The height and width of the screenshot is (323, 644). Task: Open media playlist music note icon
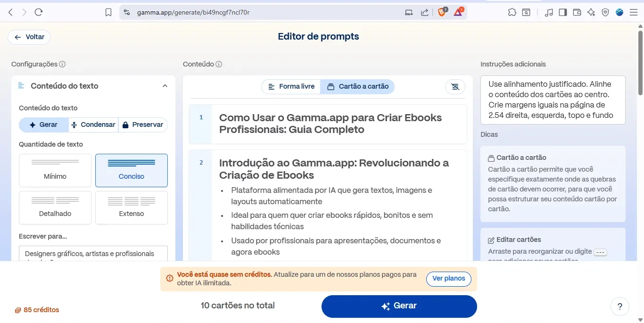point(549,12)
